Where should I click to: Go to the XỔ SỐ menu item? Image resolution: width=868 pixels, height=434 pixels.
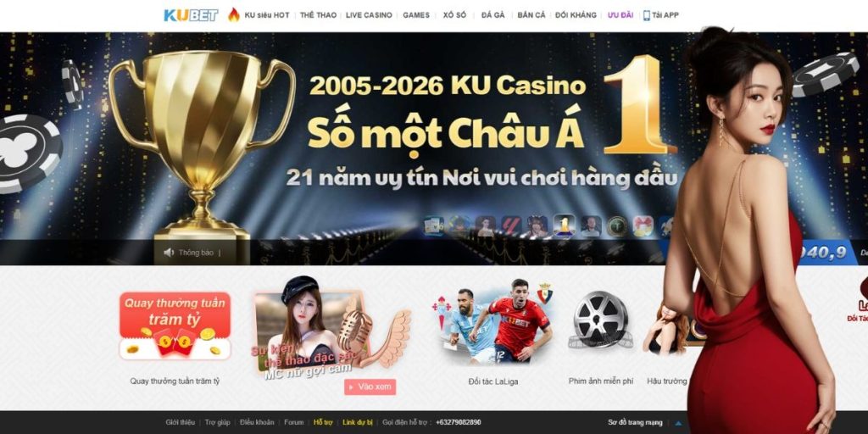pyautogui.click(x=454, y=15)
